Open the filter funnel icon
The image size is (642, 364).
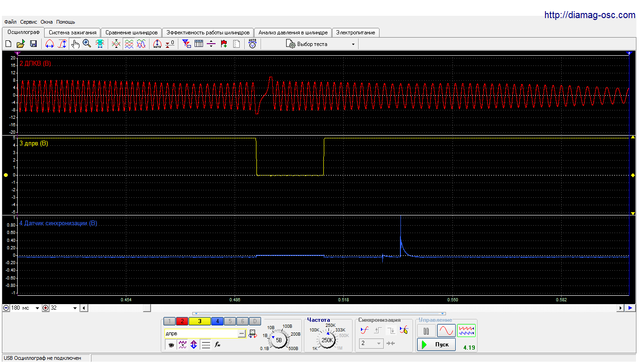tap(186, 44)
